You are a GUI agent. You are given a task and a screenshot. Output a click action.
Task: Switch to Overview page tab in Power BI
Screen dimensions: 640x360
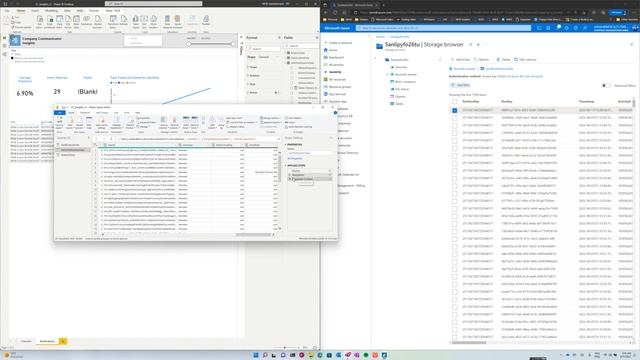[26, 341]
